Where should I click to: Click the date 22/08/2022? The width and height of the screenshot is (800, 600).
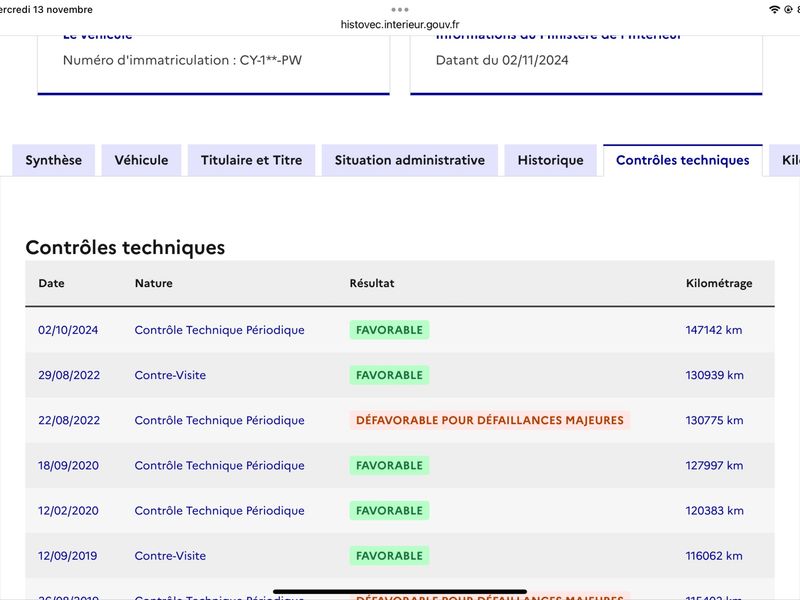[x=69, y=420]
